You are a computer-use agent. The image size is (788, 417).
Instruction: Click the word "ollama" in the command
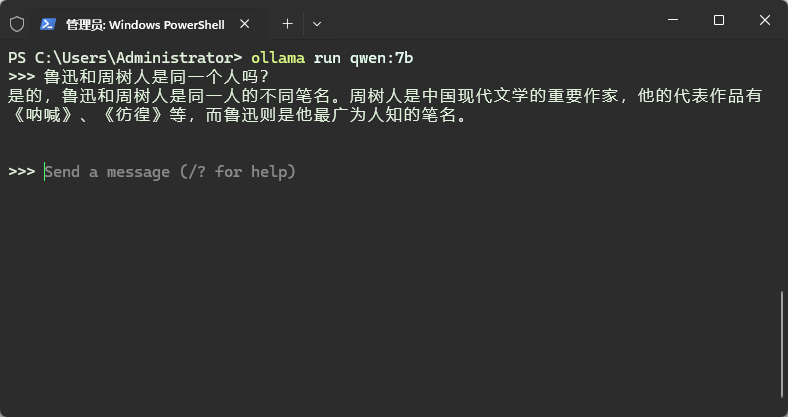[277, 57]
